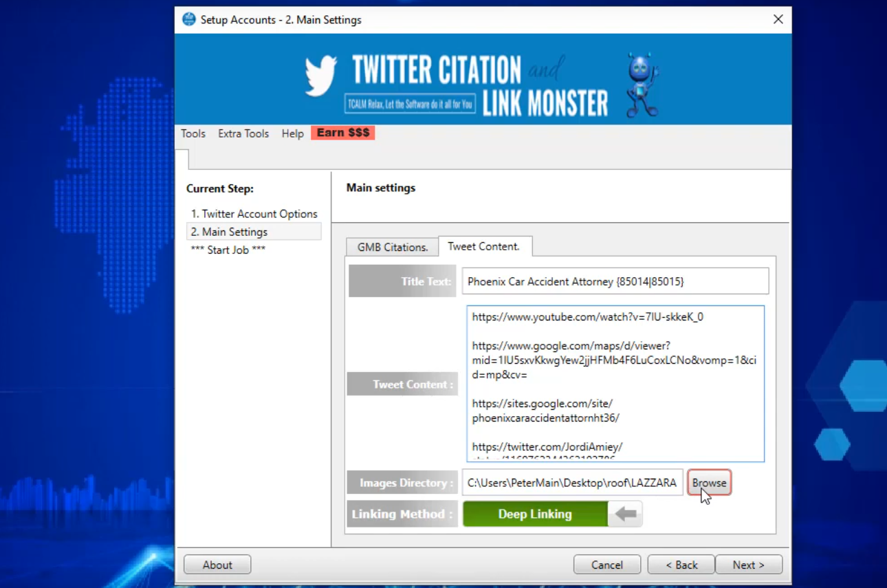This screenshot has width=887, height=588.
Task: Click the Main settings heading
Action: [x=381, y=188]
